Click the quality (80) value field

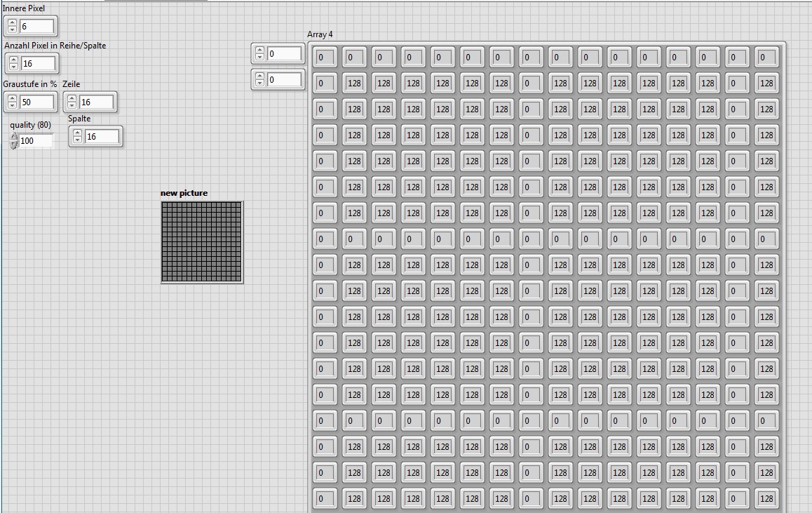[36, 141]
